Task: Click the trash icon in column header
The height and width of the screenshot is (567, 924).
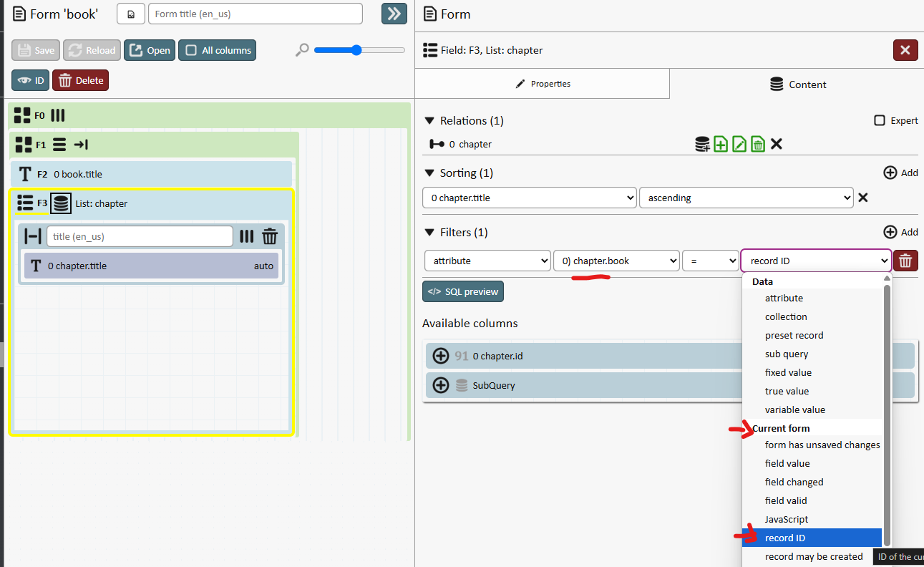Action: click(x=270, y=236)
